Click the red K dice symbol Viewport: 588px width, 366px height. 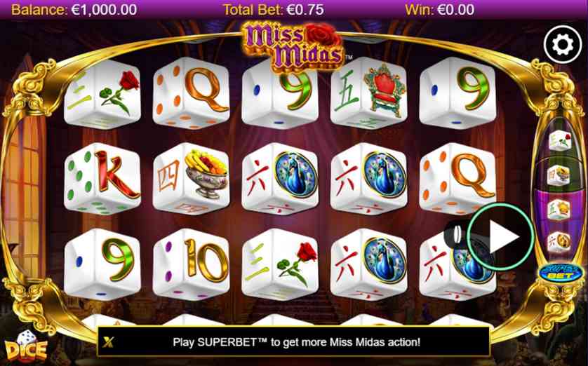pos(102,178)
